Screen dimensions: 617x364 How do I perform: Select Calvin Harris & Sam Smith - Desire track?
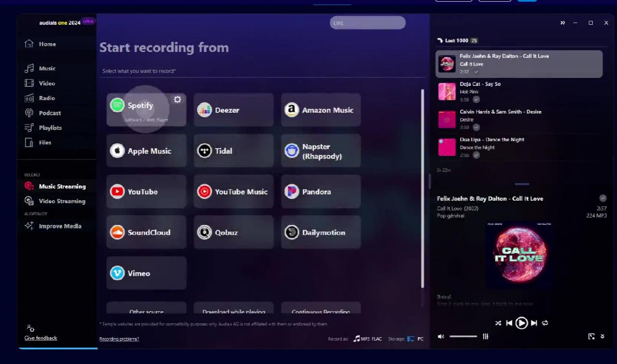coord(519,119)
